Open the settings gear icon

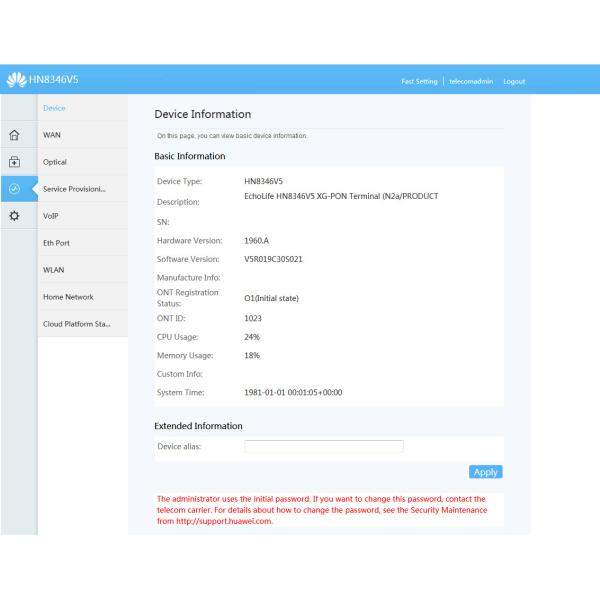coord(14,216)
